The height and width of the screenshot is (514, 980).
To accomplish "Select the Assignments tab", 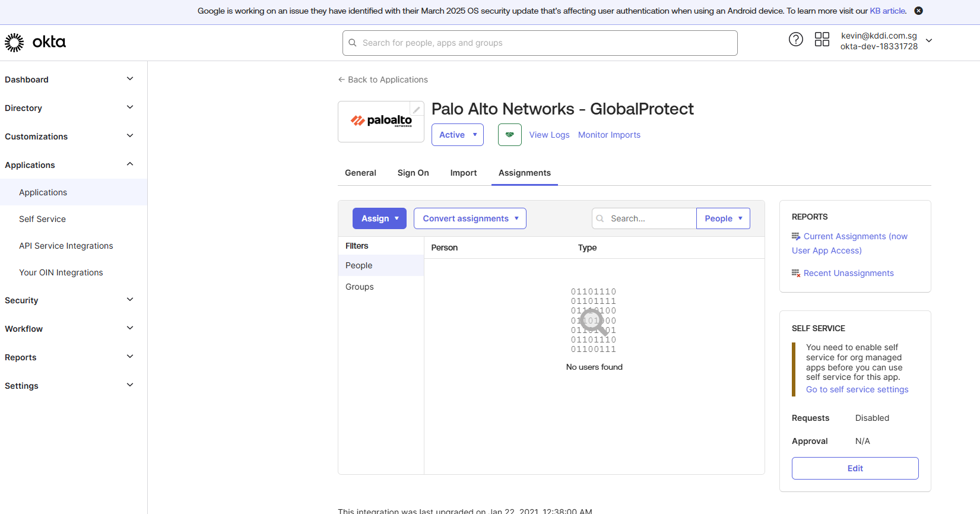I will coord(525,173).
